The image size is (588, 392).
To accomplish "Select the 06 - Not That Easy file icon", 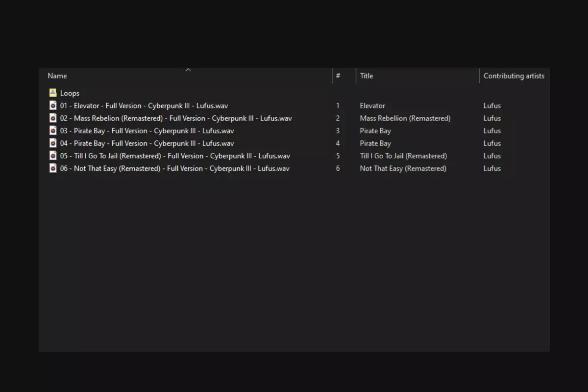I will (x=53, y=168).
